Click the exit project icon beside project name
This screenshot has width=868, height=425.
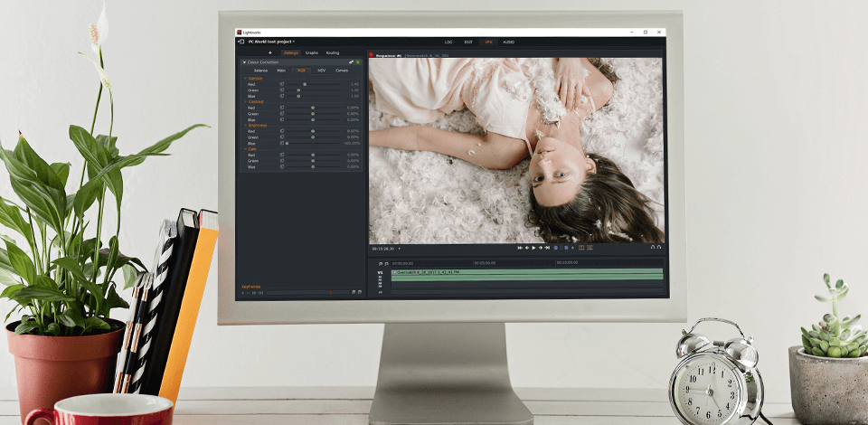pyautogui.click(x=241, y=42)
